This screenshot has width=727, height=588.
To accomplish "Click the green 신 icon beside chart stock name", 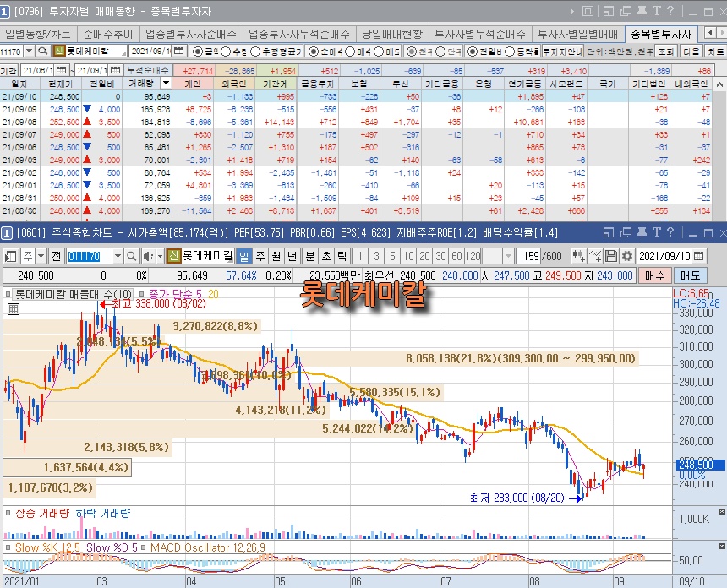I will (174, 256).
